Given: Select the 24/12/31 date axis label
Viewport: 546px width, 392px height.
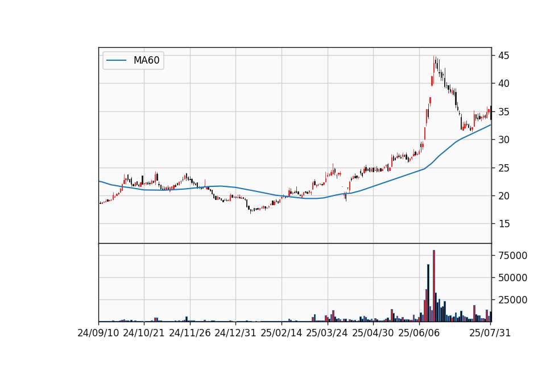Looking at the screenshot, I should 235,333.
